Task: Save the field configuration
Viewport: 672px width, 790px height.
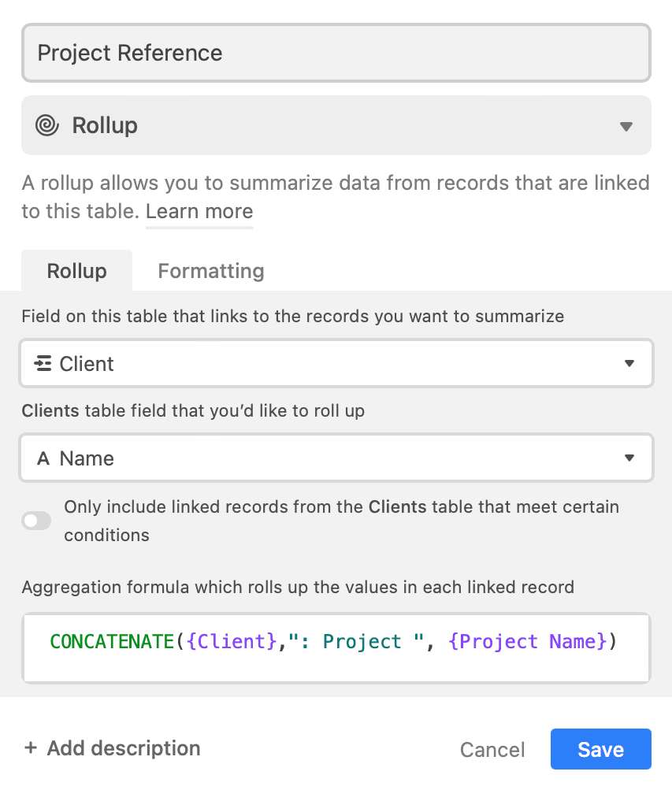Action: point(601,749)
